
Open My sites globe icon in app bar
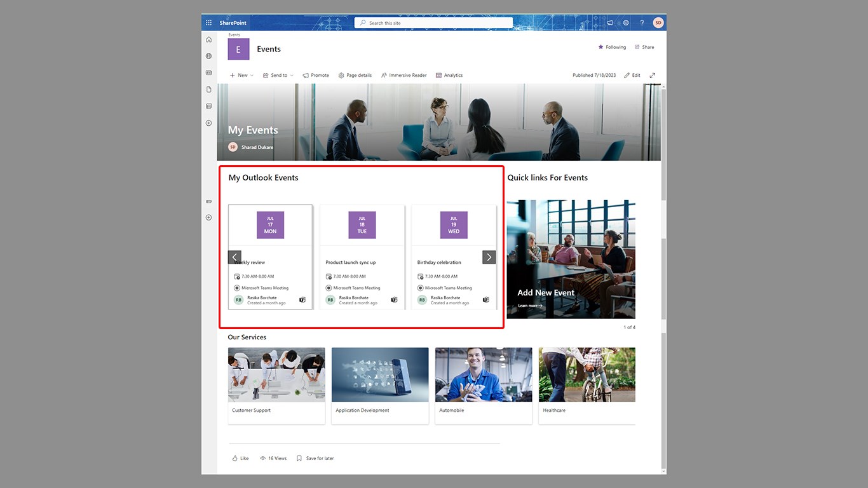(208, 56)
